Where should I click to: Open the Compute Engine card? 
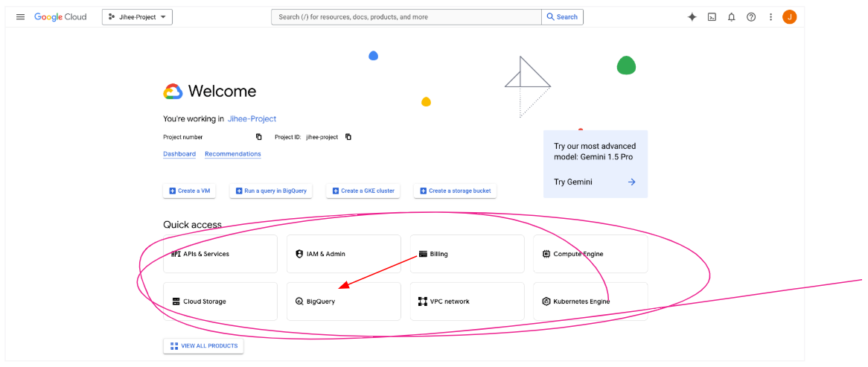590,254
